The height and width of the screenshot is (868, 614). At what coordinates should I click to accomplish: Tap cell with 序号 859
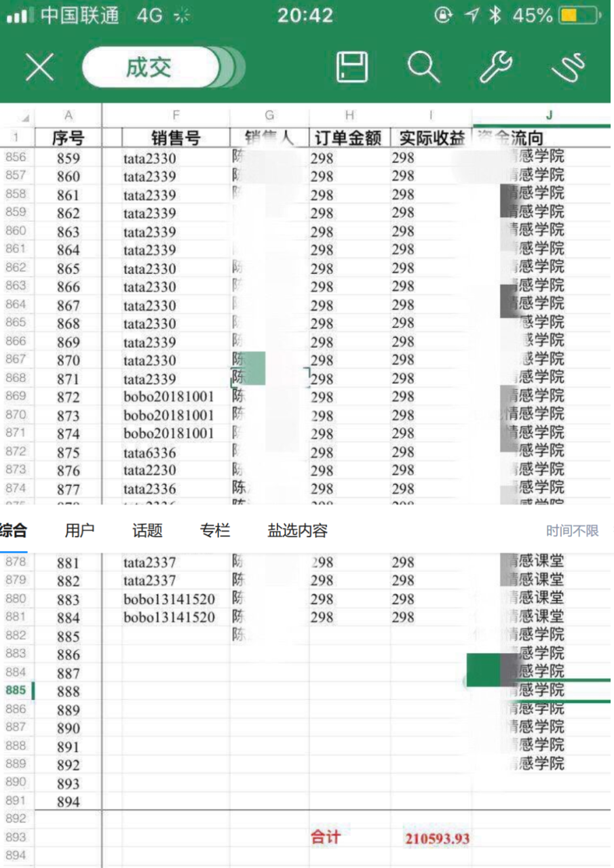(68, 159)
